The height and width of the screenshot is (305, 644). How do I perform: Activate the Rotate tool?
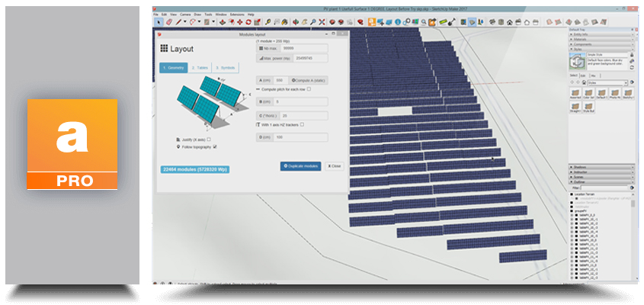click(248, 22)
